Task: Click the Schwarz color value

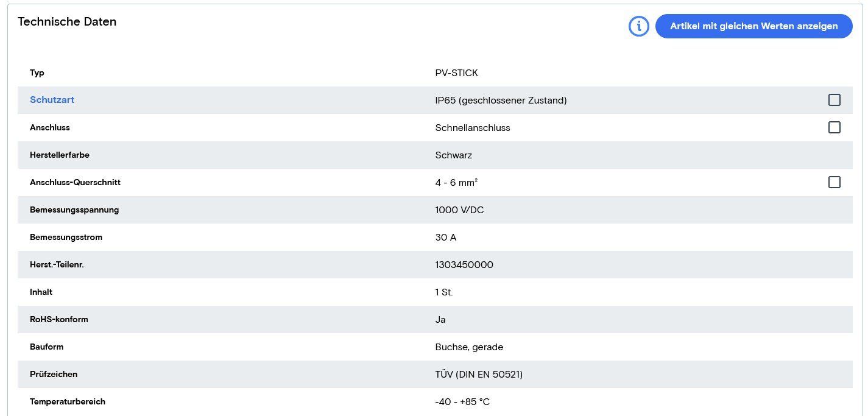Action: [x=453, y=155]
